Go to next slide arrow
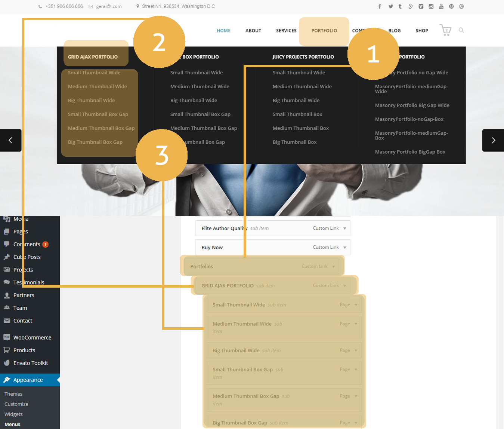Image resolution: width=504 pixels, height=429 pixels. point(493,140)
